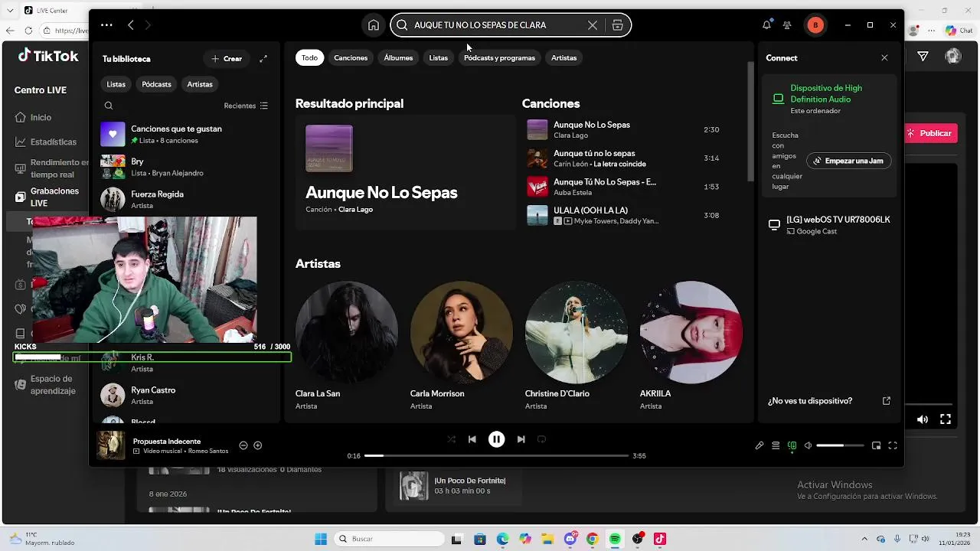Open the three-dot Spotify menu
The image size is (980, 551).
click(106, 25)
